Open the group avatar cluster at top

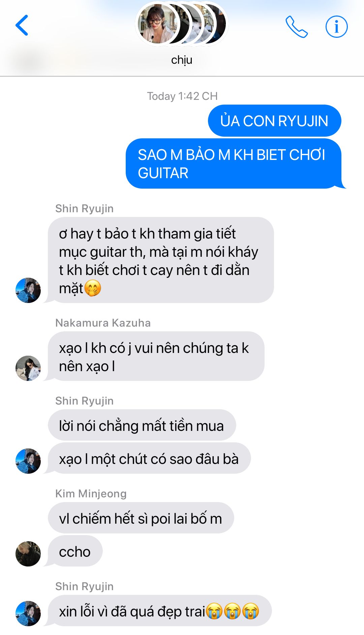point(182,24)
